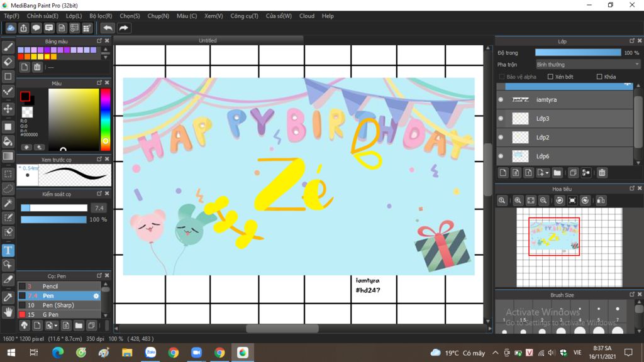Zoom in using the navigator magnifier plus

click(x=518, y=200)
